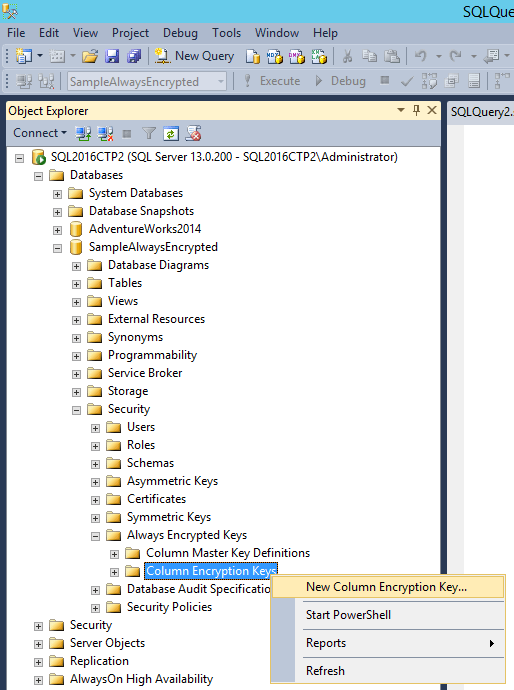Toggle Object Explorer auto-hide pin
The width and height of the screenshot is (514, 690).
pos(416,110)
